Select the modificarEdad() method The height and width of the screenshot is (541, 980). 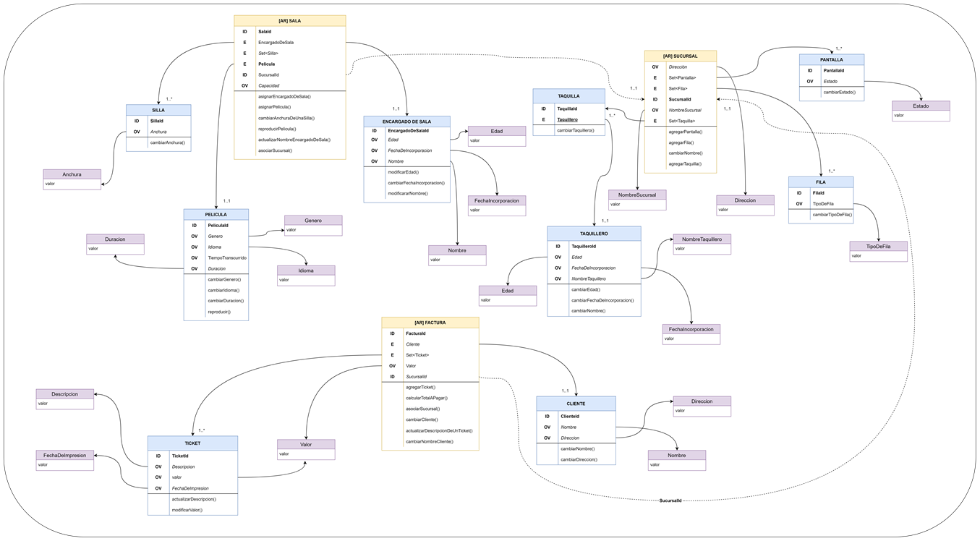click(x=405, y=171)
